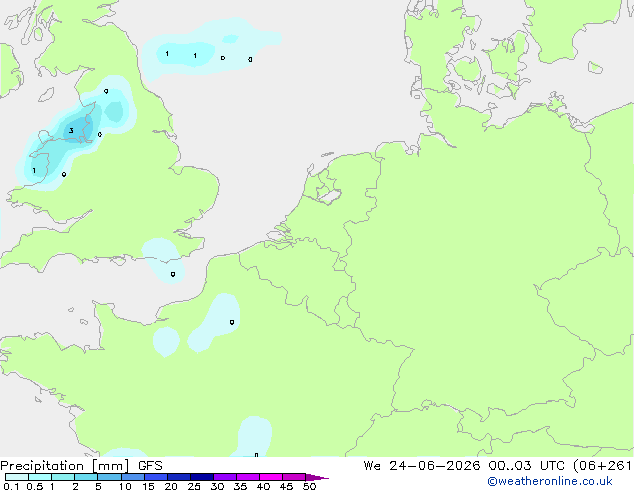Click the "50" legend scale label
Viewport: 634px width, 490px height.
pyautogui.click(x=309, y=486)
